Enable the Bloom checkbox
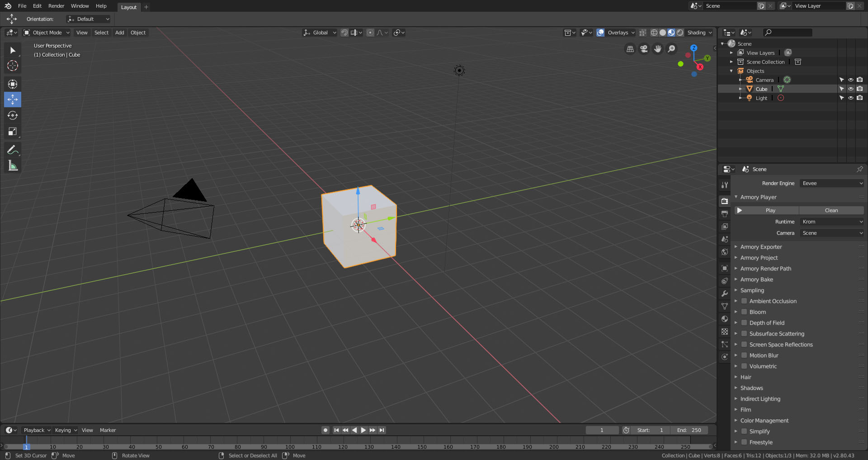 coord(744,312)
